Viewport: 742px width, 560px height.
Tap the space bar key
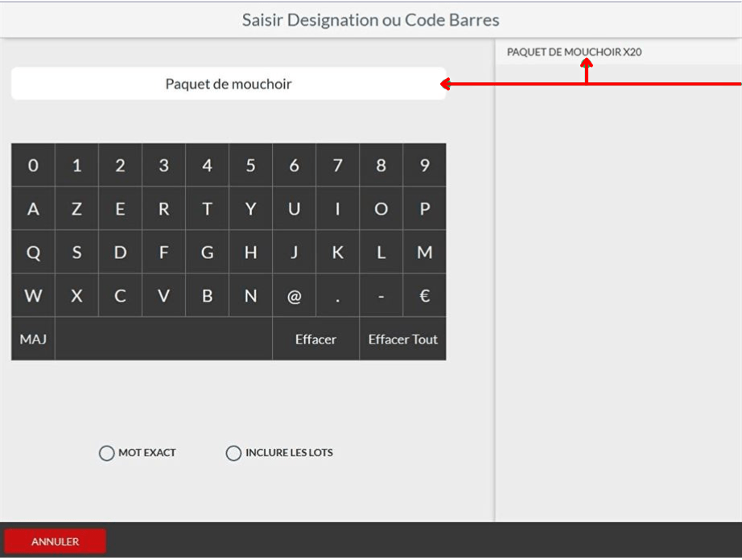(163, 339)
